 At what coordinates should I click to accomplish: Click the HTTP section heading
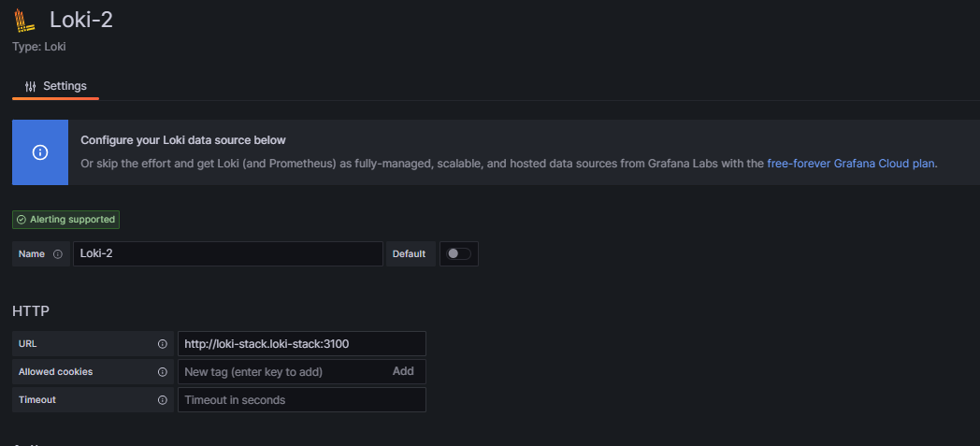tap(31, 311)
